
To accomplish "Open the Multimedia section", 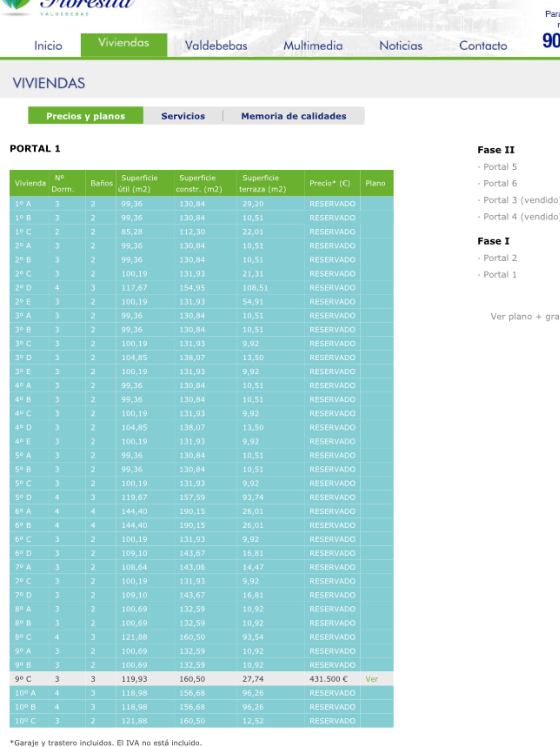I will pos(313,46).
